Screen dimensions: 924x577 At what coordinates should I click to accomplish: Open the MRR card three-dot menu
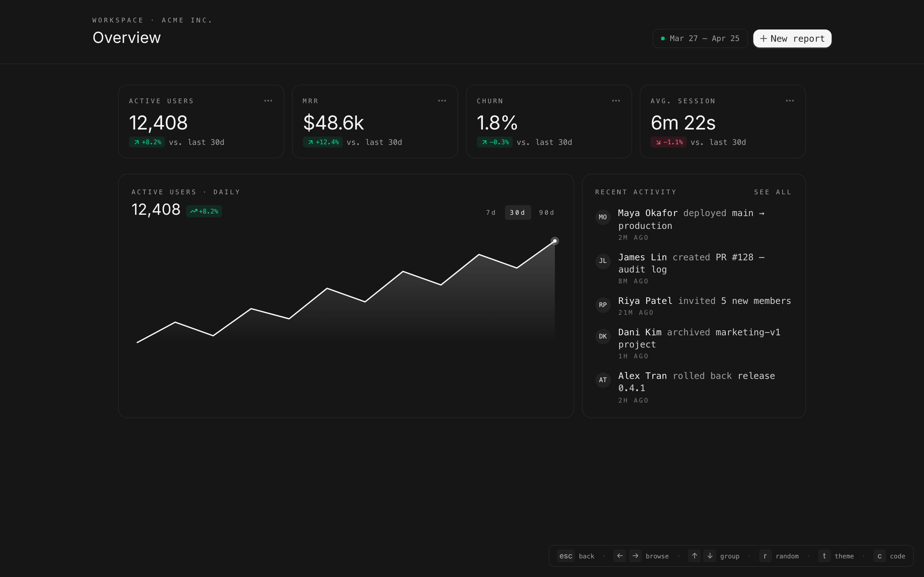click(x=442, y=101)
